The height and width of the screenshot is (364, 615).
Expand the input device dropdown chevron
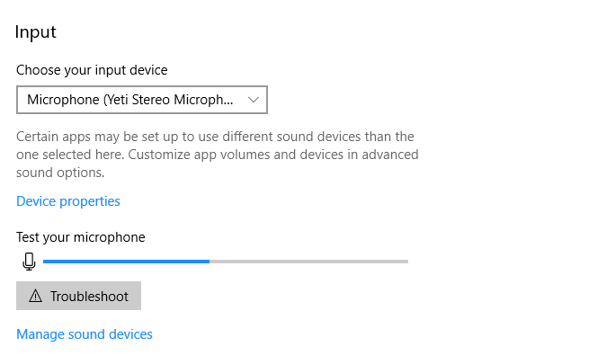point(254,100)
